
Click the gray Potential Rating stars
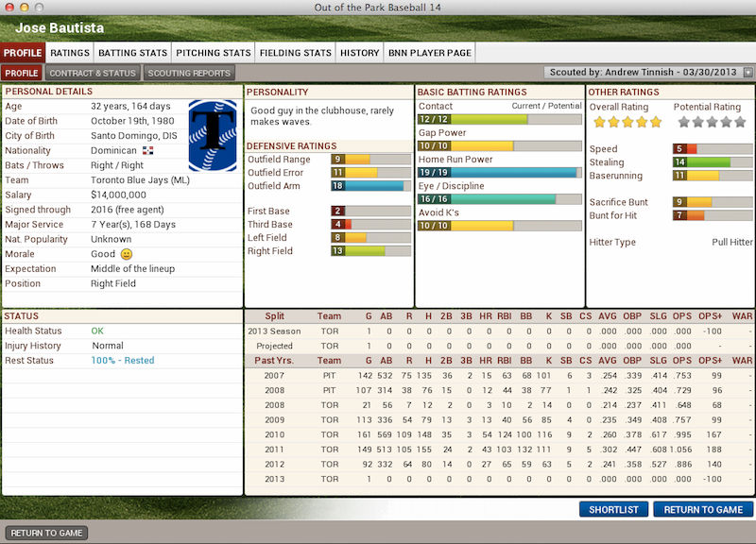click(x=712, y=122)
